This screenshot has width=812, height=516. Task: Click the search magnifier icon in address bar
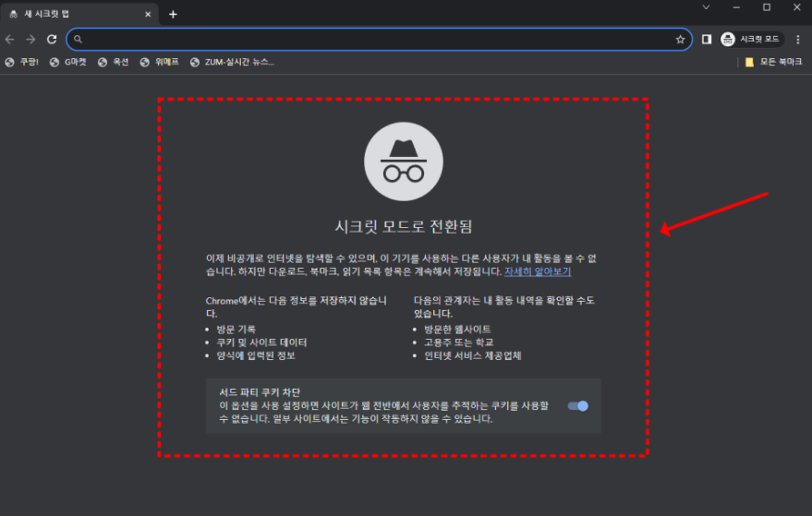pyautogui.click(x=78, y=40)
